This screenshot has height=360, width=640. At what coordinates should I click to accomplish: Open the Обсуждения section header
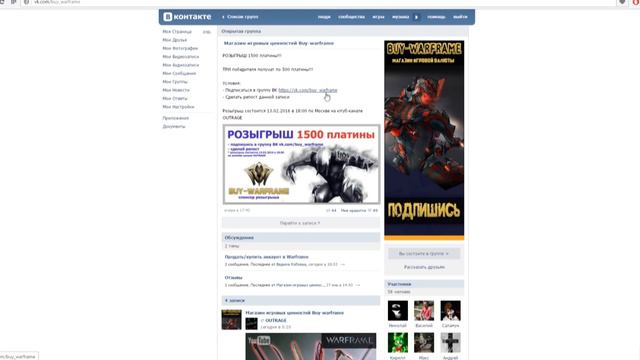click(x=301, y=238)
